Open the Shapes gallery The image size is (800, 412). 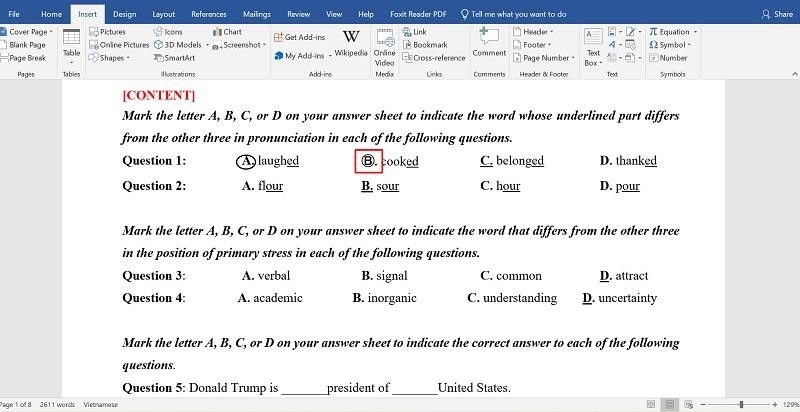point(109,58)
